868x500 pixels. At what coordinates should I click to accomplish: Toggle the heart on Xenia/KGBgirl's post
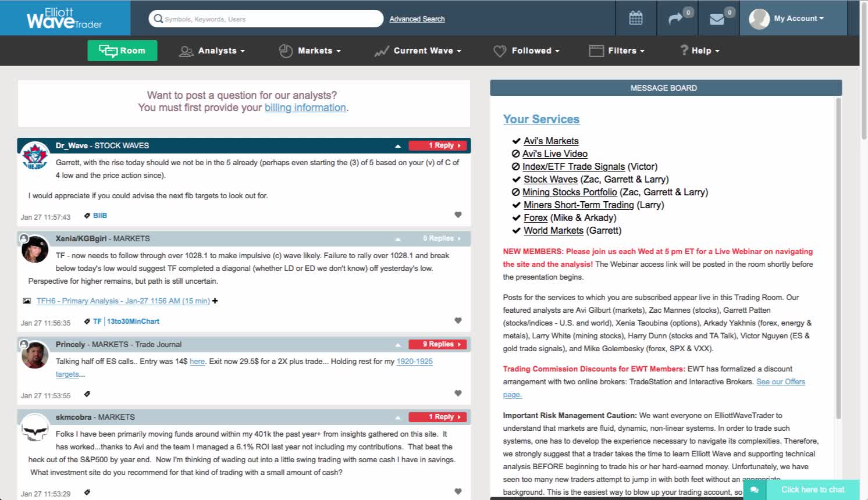click(x=458, y=321)
